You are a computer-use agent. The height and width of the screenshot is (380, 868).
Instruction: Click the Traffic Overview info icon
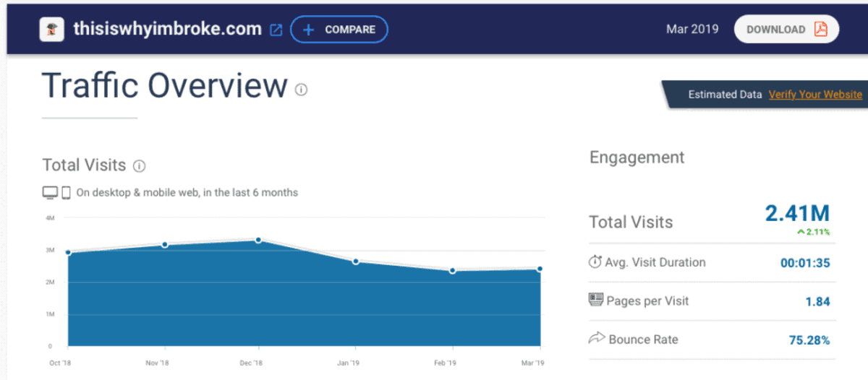pos(301,90)
